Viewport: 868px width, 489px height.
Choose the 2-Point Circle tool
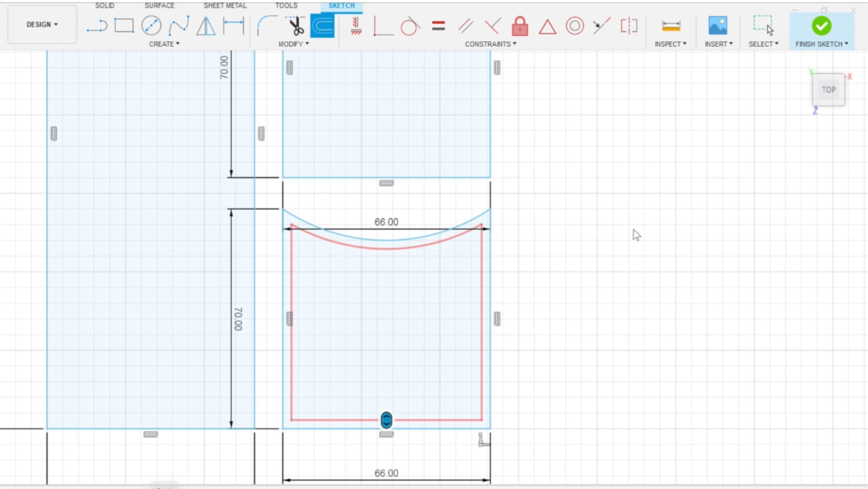[151, 26]
